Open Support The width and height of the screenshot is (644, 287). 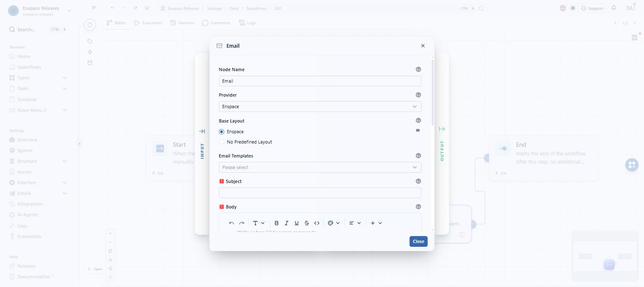point(592,8)
